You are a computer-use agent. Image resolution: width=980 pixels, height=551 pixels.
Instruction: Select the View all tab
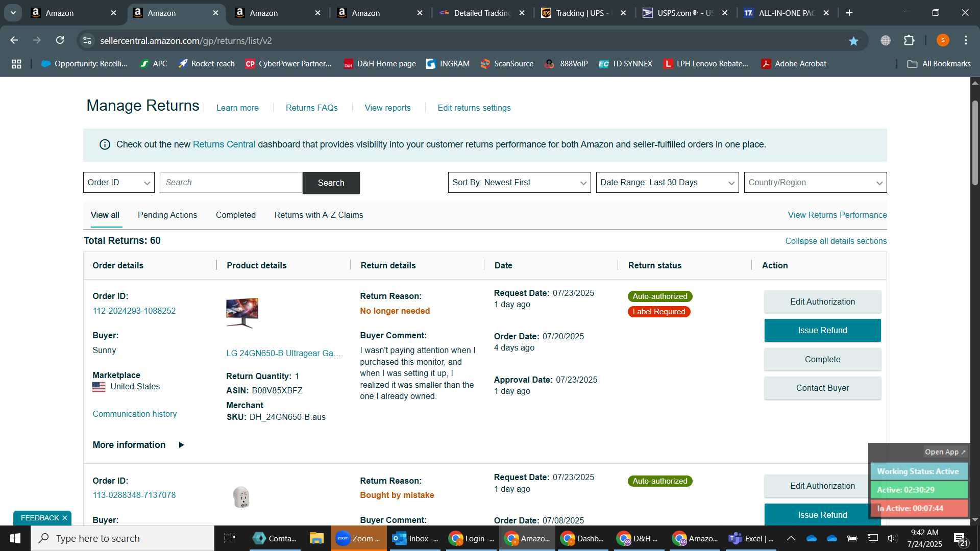tap(105, 215)
